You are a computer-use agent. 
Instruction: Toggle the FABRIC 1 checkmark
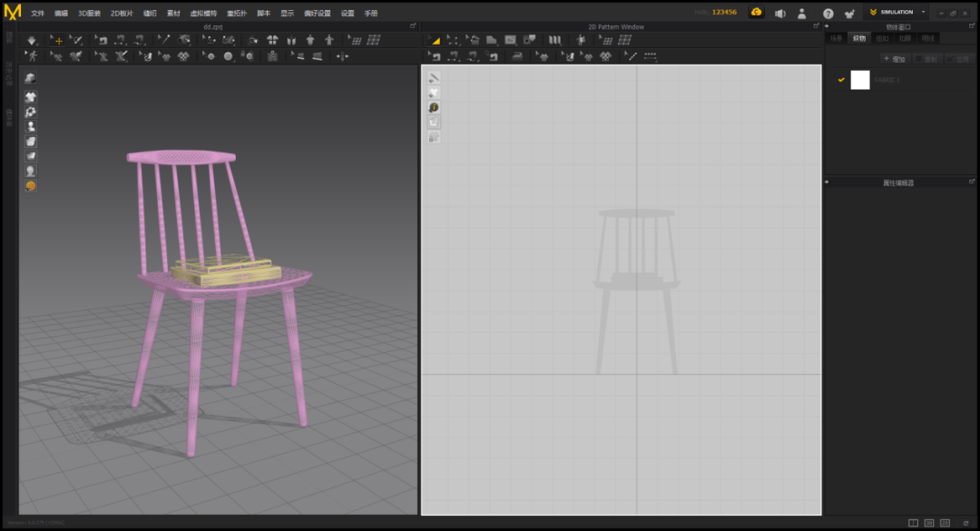(841, 80)
